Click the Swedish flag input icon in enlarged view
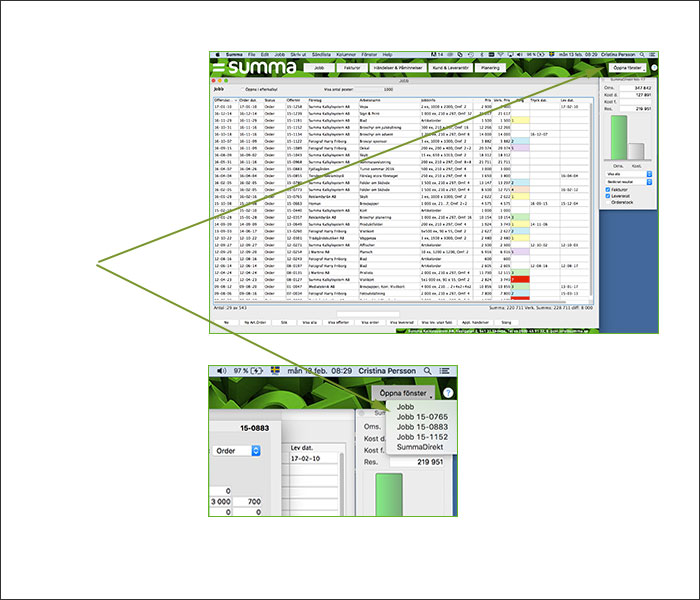 (x=275, y=371)
